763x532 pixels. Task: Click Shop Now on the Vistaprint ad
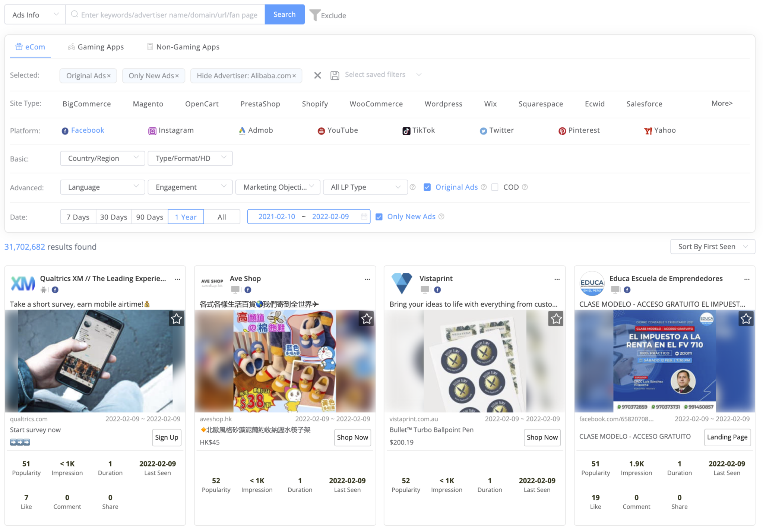coord(542,437)
